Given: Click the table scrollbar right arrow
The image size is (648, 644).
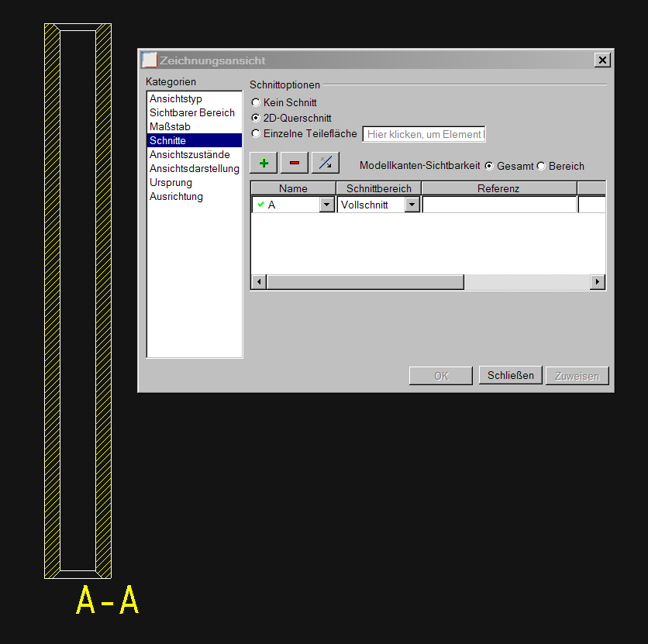Looking at the screenshot, I should (x=598, y=282).
